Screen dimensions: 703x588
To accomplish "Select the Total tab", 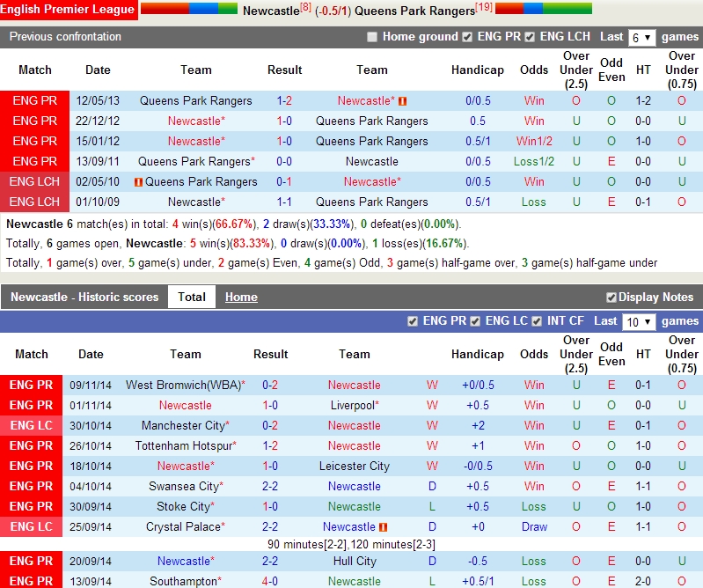I will click(x=192, y=297).
